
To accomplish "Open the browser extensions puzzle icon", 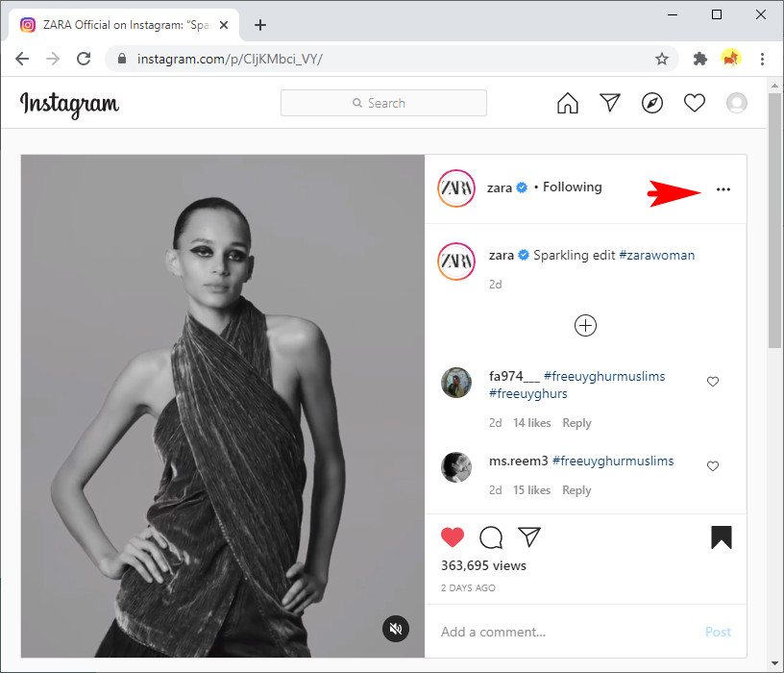I will [x=700, y=59].
